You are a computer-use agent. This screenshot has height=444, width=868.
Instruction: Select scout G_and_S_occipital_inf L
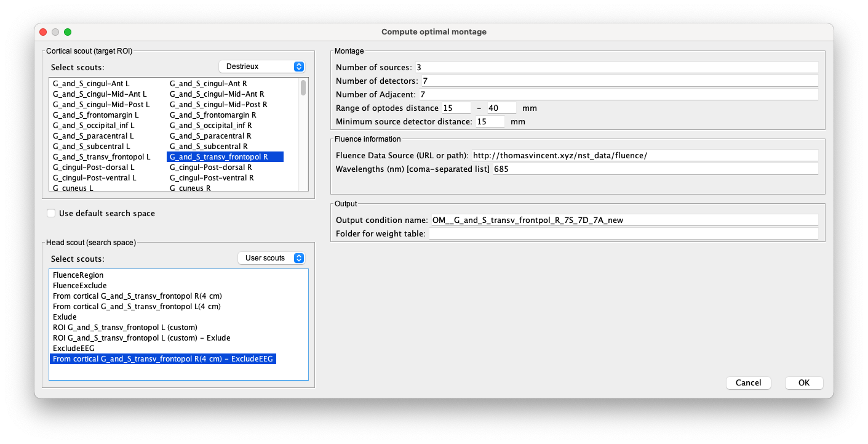click(94, 125)
